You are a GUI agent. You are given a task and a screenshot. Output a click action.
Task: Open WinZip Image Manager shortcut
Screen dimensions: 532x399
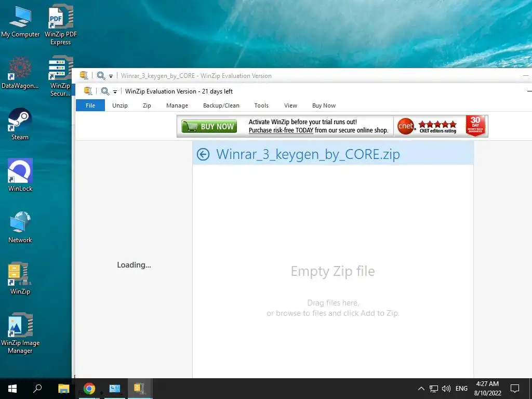pyautogui.click(x=20, y=333)
